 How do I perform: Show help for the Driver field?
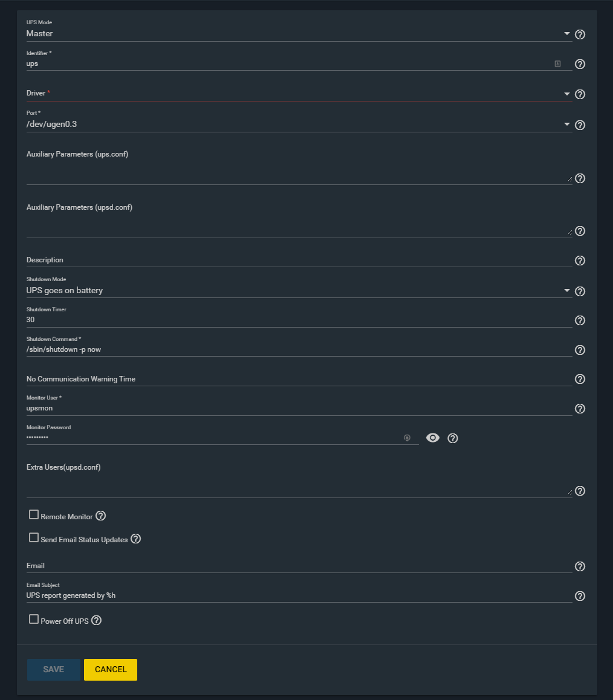[580, 94]
